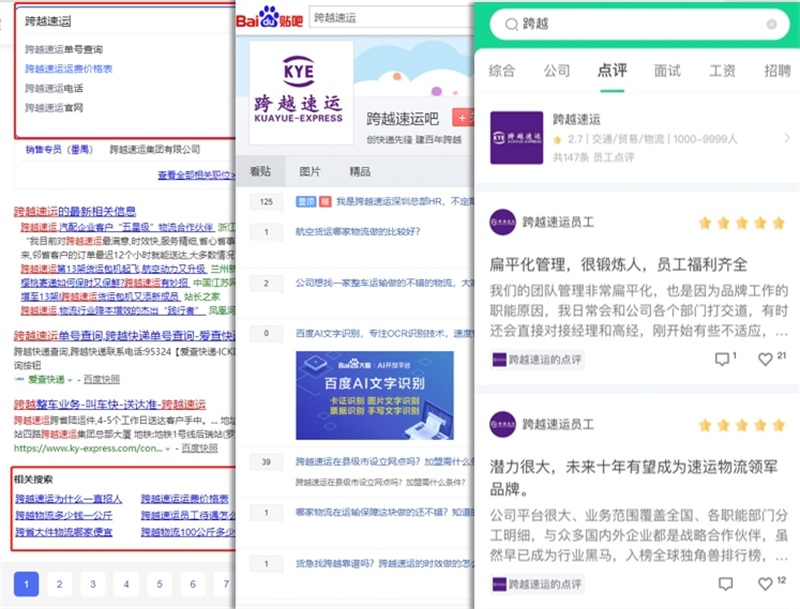The height and width of the screenshot is (609, 800).
Task: Choose suggestion 跨越速运运费价格表
Action: (x=68, y=69)
